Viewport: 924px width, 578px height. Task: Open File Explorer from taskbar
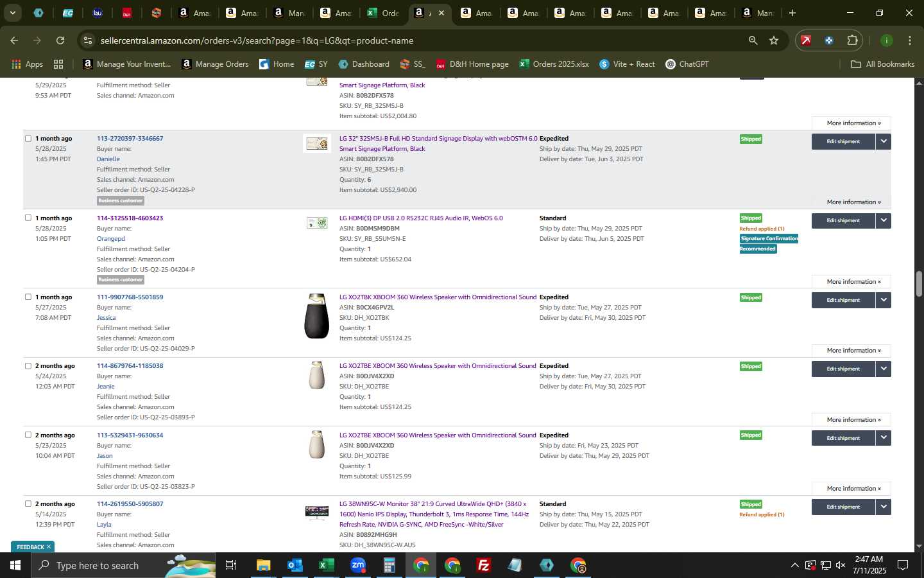[x=264, y=565]
